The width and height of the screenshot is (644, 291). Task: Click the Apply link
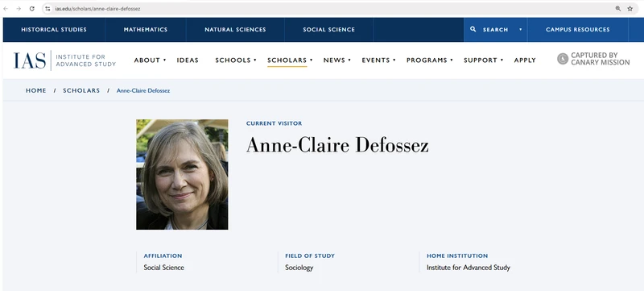[525, 60]
